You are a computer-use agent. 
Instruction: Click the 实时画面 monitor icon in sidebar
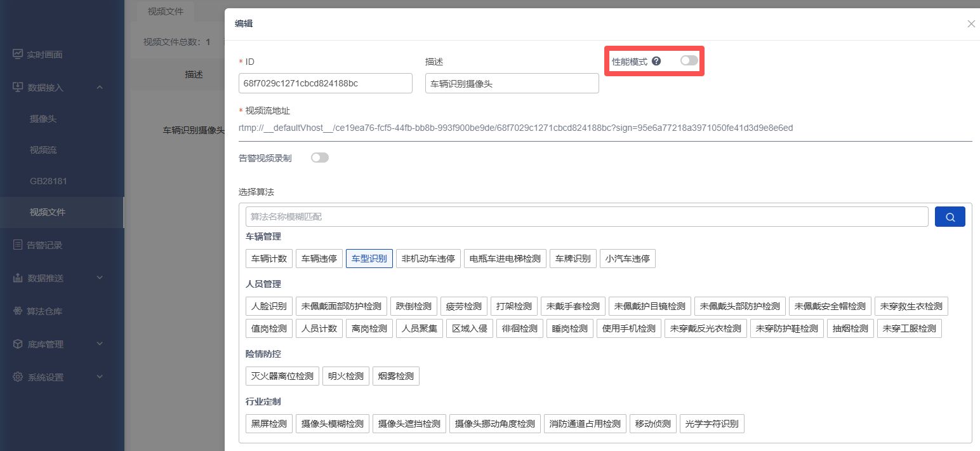tap(18, 55)
